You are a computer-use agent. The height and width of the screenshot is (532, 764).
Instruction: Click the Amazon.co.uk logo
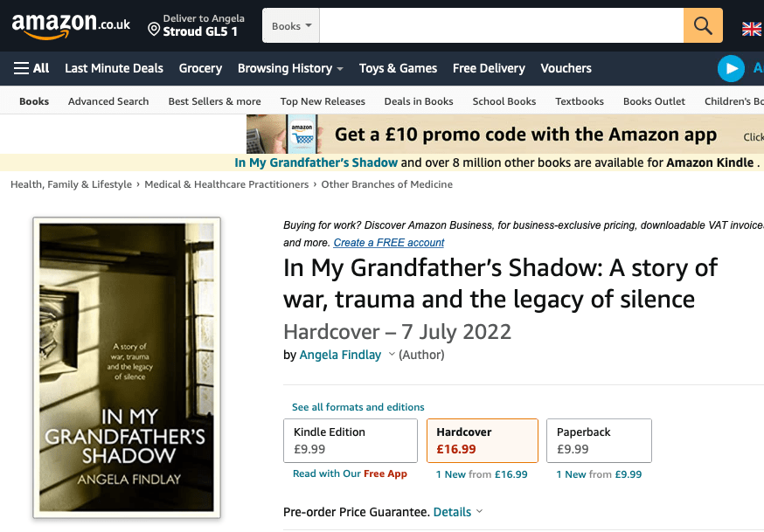point(71,25)
